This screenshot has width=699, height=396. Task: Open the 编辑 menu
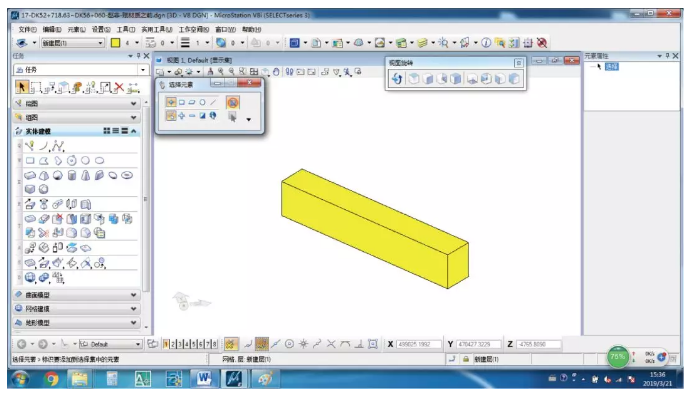click(52, 29)
